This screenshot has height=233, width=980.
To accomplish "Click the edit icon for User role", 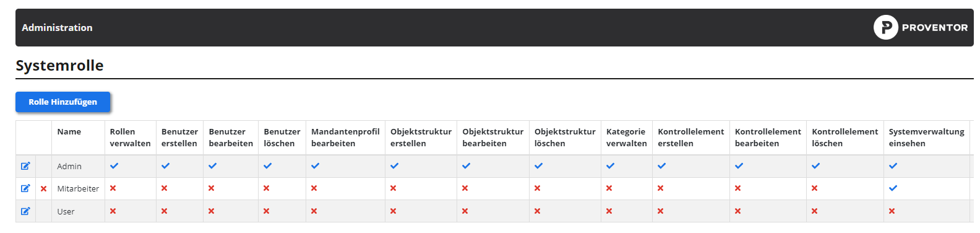I will [25, 211].
